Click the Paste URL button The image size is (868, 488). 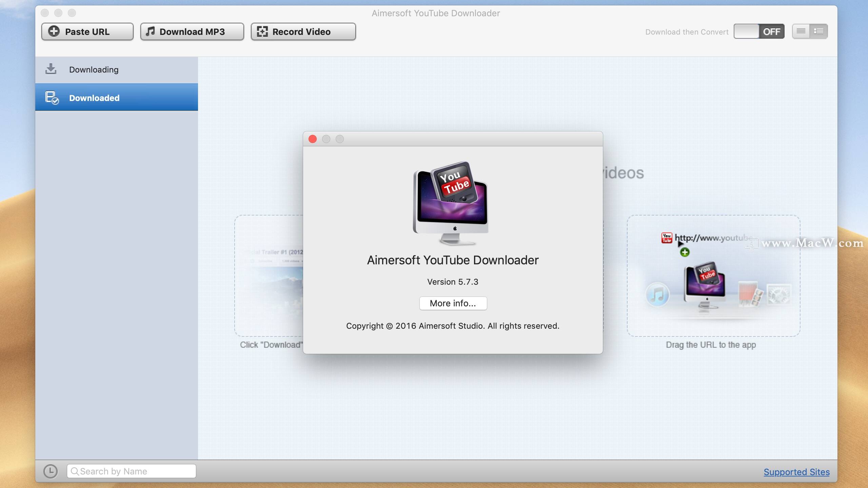pos(87,32)
